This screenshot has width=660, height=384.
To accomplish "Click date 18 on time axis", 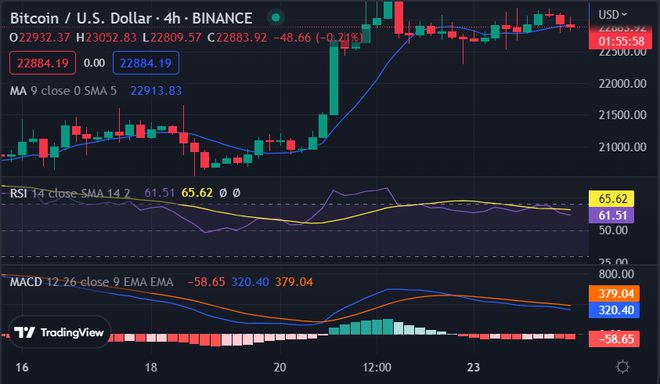I will (151, 367).
